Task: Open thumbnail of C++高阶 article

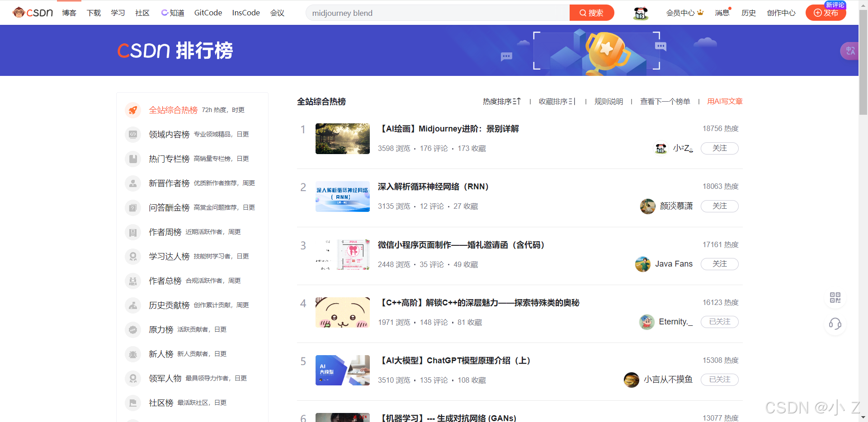Action: click(x=343, y=312)
